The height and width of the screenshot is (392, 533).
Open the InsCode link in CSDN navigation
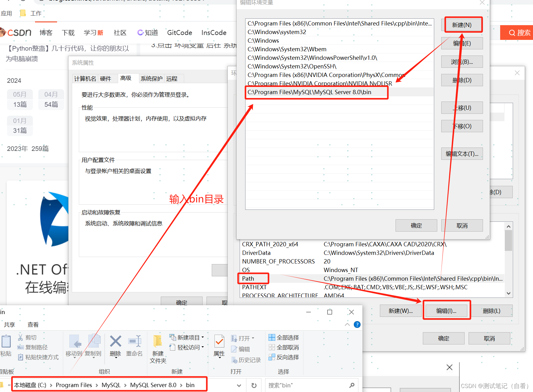214,33
